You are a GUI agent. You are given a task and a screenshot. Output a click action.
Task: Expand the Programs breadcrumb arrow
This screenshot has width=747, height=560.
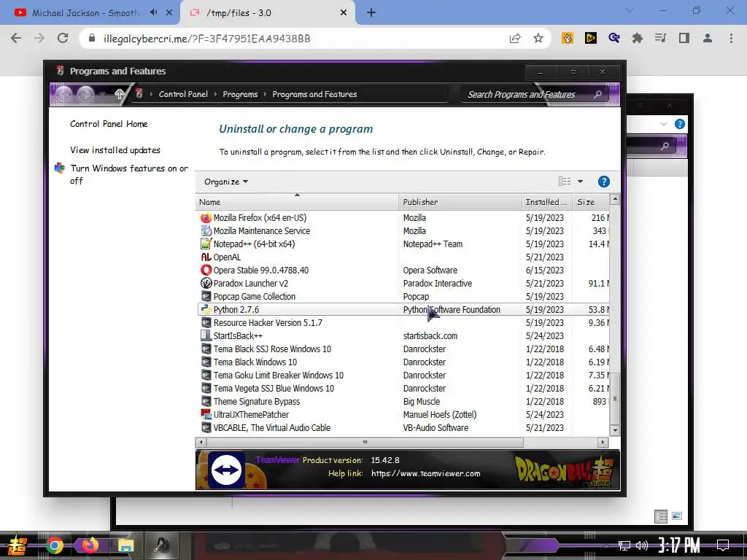(x=266, y=94)
